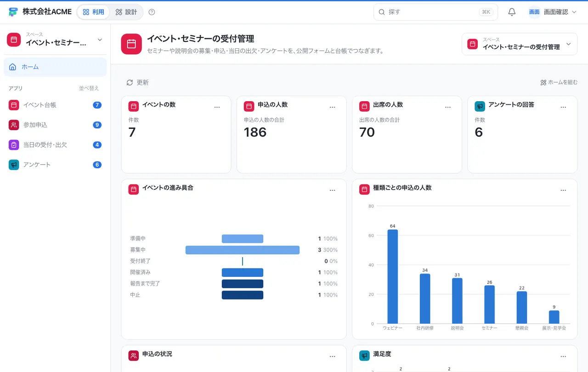Open the notifications bell
588x372 pixels.
tap(512, 12)
